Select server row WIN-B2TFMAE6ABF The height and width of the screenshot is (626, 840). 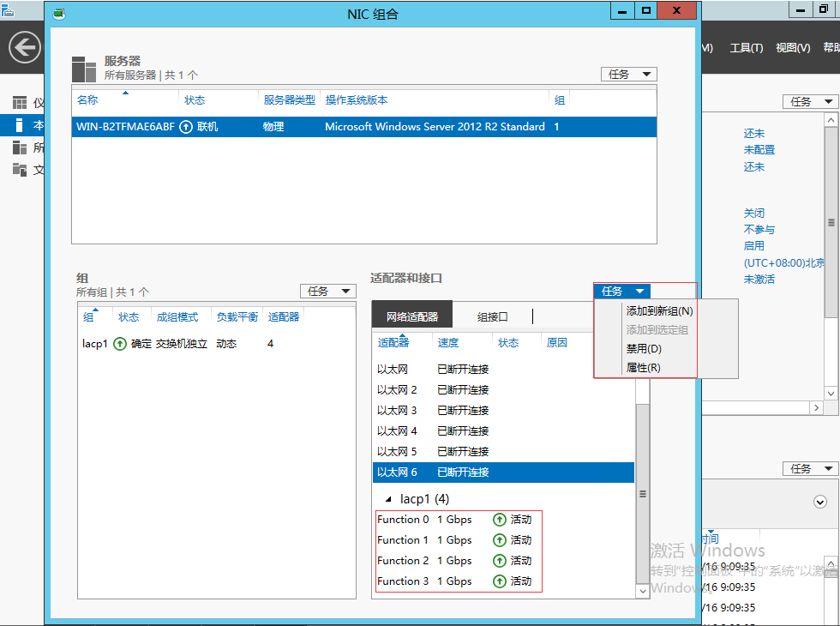tap(364, 127)
